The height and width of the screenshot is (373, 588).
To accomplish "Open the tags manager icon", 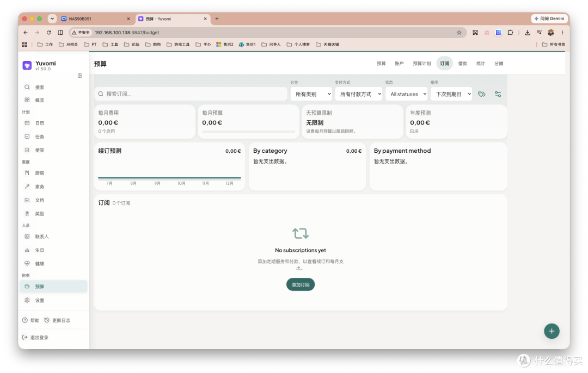I will (x=482, y=95).
